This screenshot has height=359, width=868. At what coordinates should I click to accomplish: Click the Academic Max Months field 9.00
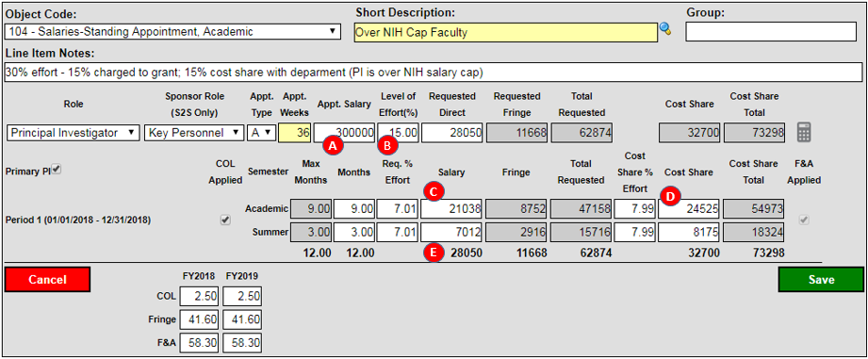312,209
